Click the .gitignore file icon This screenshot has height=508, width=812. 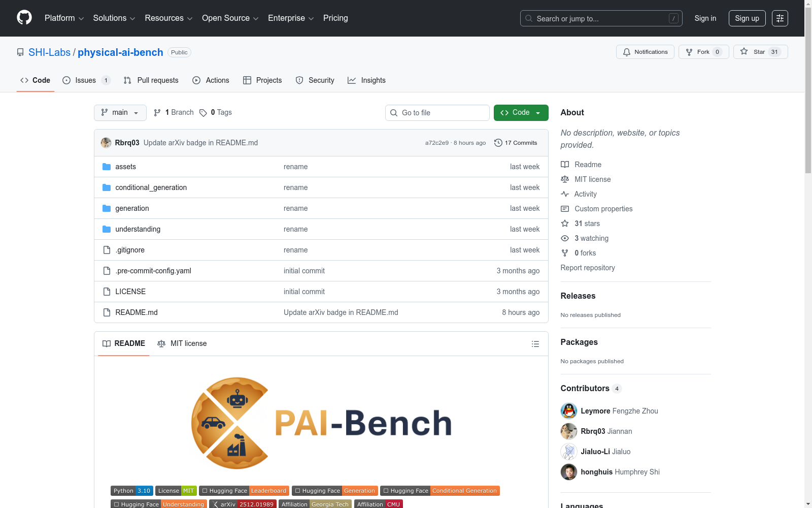[x=107, y=250]
